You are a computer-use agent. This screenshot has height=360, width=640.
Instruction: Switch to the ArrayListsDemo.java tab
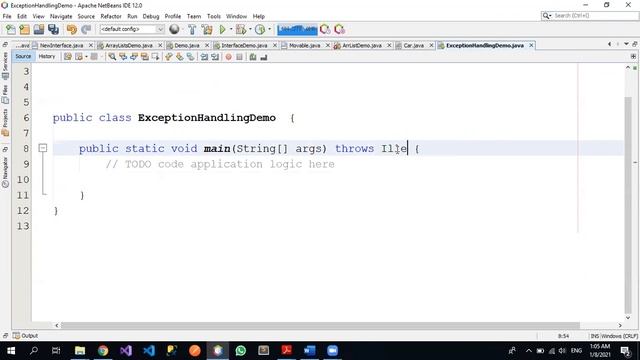pyautogui.click(x=129, y=45)
